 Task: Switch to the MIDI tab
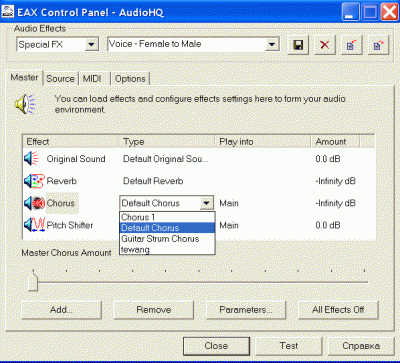pyautogui.click(x=92, y=79)
